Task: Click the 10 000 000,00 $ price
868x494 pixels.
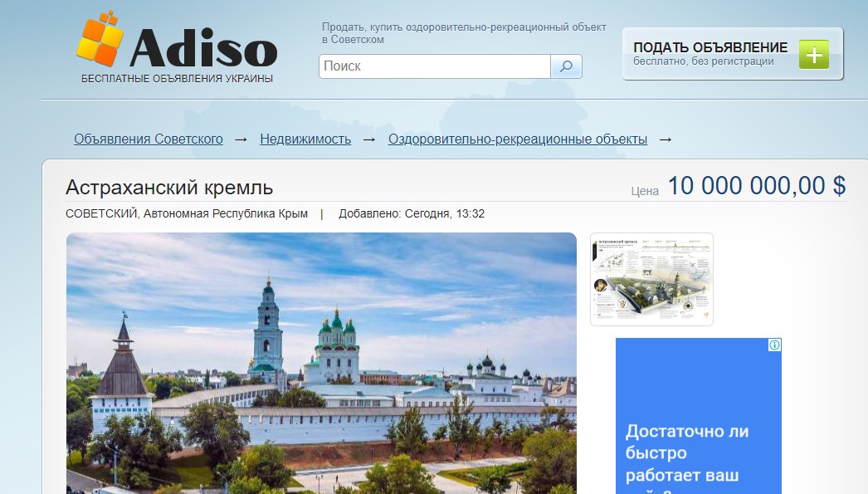Action: pyautogui.click(x=756, y=186)
